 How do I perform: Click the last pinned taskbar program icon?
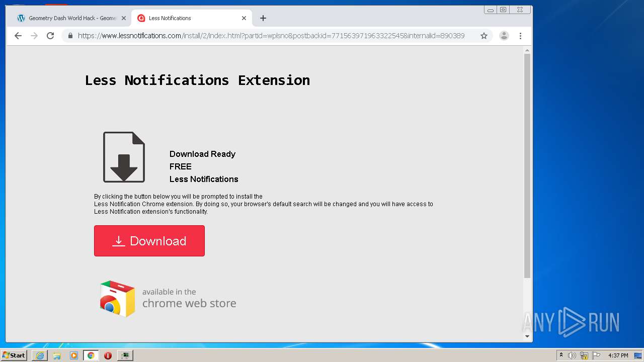[125, 355]
